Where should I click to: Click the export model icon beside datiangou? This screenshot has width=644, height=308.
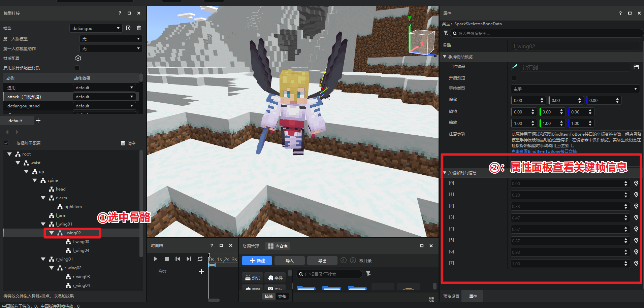coord(128,28)
